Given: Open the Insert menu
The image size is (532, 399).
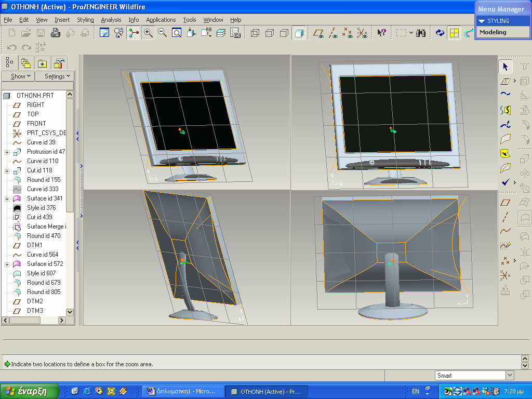Looking at the screenshot, I should pyautogui.click(x=62, y=20).
